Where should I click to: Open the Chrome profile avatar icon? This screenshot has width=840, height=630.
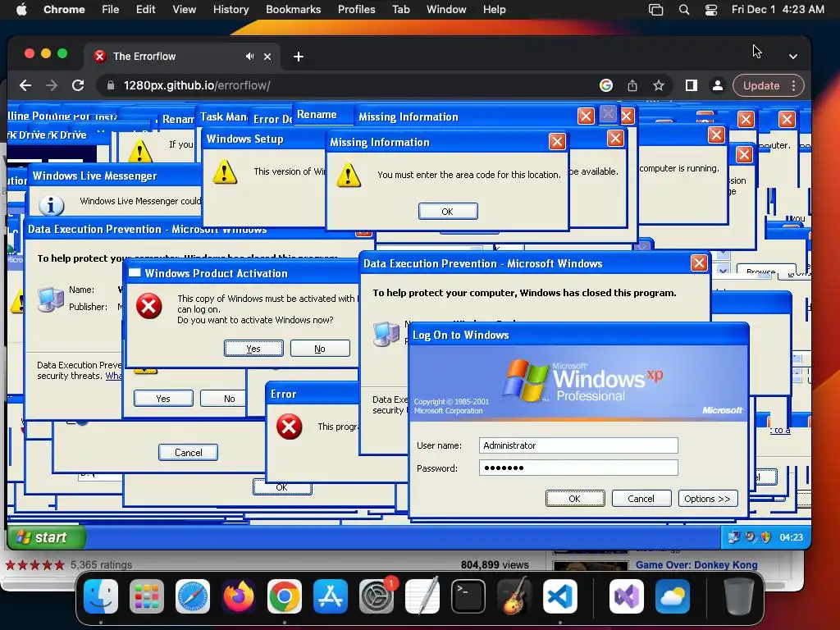click(717, 85)
